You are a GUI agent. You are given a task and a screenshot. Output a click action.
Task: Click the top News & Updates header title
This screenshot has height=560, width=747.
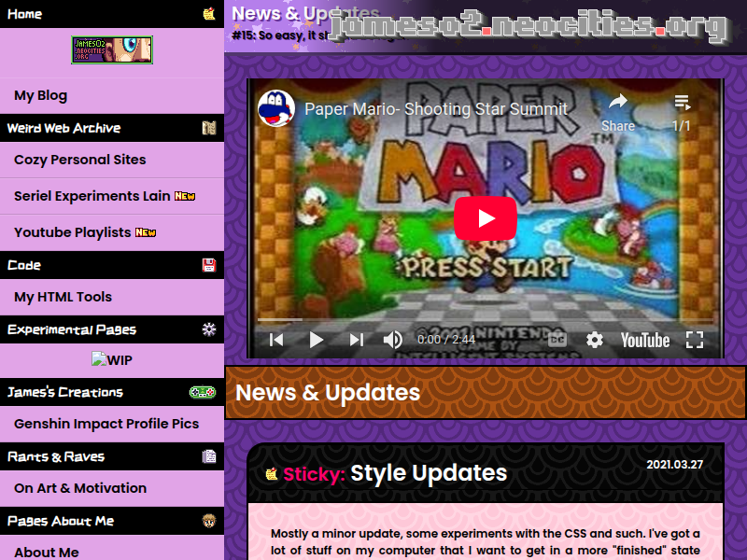pos(305,14)
